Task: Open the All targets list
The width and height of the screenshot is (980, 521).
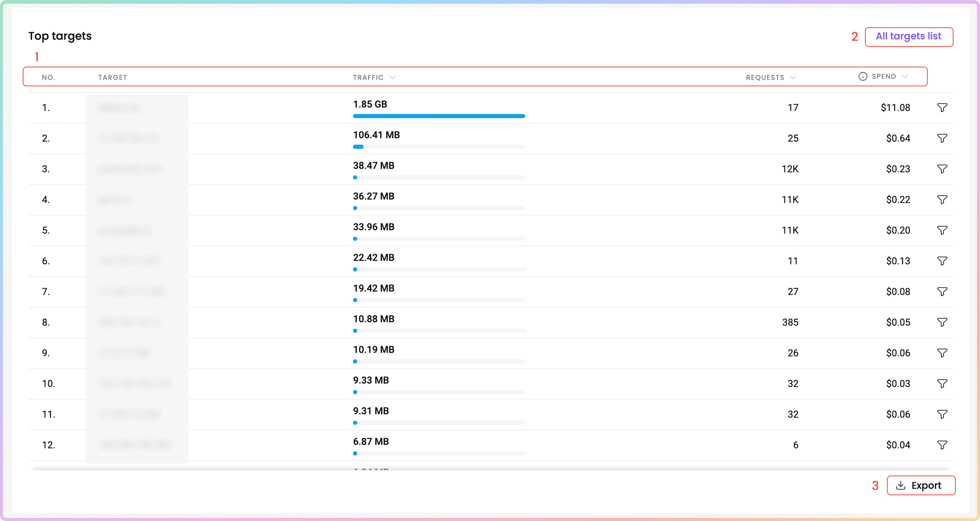Action: [908, 37]
